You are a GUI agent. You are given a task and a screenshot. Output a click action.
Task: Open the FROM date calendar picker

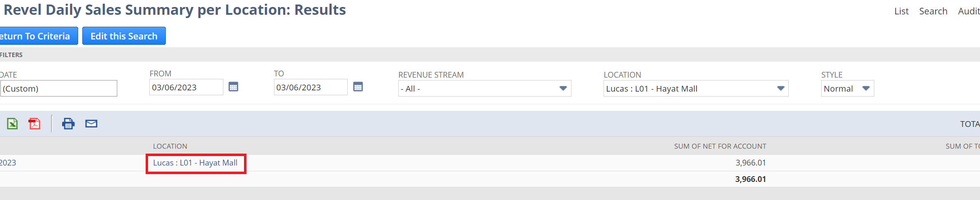(233, 87)
